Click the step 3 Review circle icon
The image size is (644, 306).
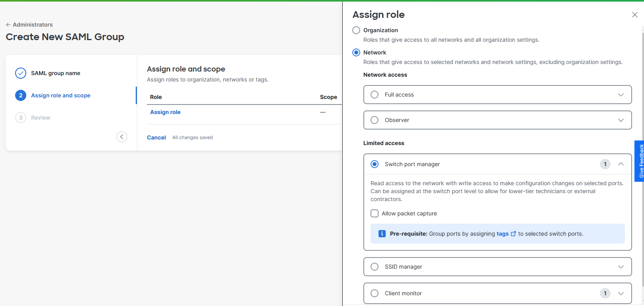pos(21,118)
